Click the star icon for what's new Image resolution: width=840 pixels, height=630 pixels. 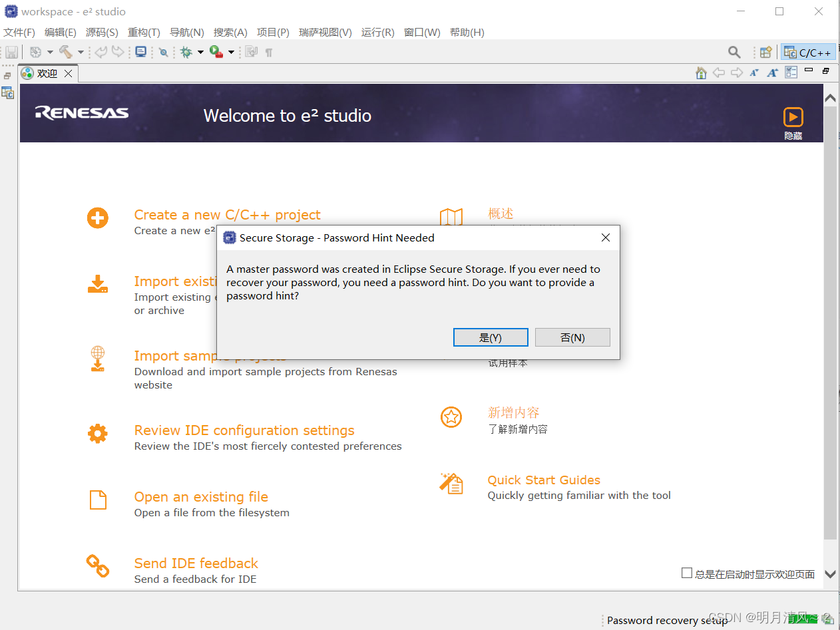point(451,417)
